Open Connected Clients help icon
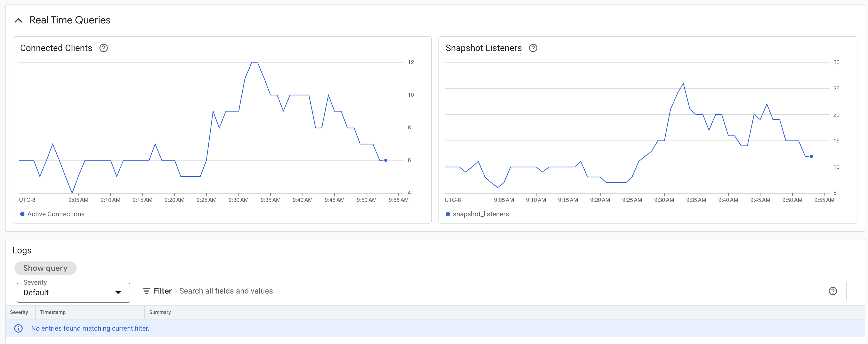The height and width of the screenshot is (344, 868). (x=103, y=48)
